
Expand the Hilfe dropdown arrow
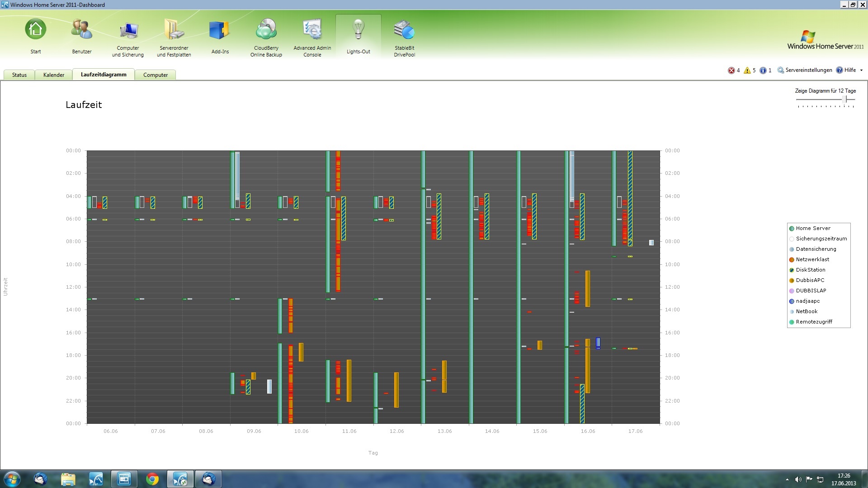pyautogui.click(x=861, y=70)
